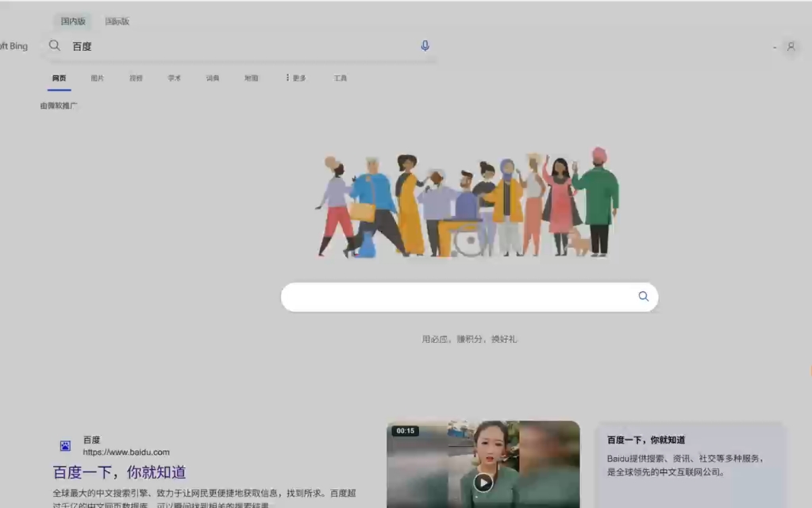Click the Microsoft Bing logo

[x=14, y=46]
